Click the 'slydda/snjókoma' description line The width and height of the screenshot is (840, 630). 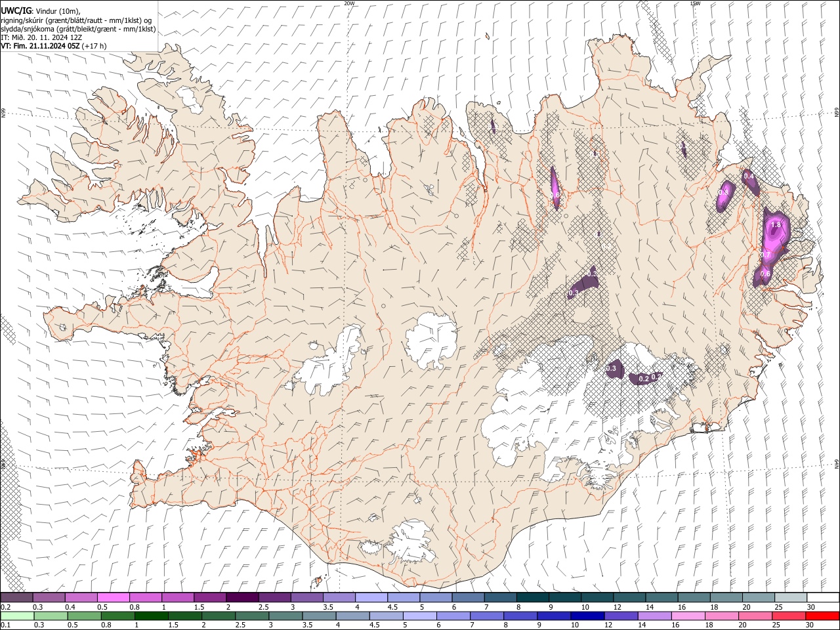[x=78, y=29]
